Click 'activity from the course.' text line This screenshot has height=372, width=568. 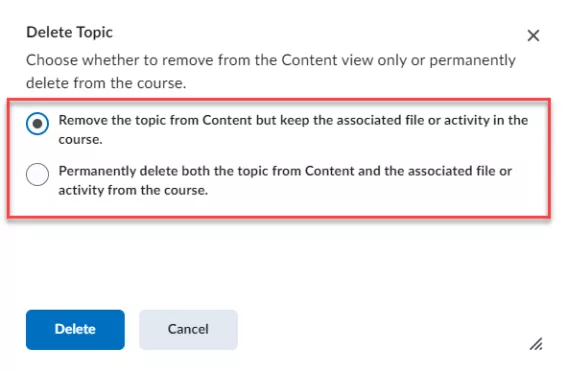(133, 190)
